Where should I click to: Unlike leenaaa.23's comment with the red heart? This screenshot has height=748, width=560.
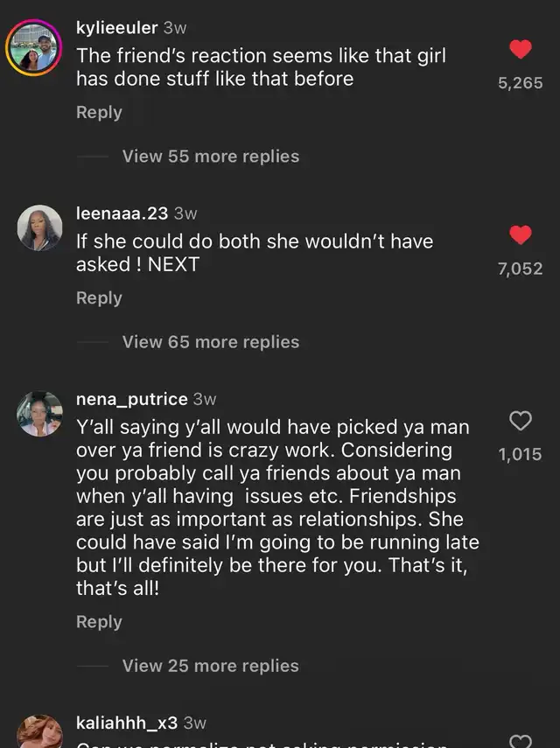click(x=521, y=235)
